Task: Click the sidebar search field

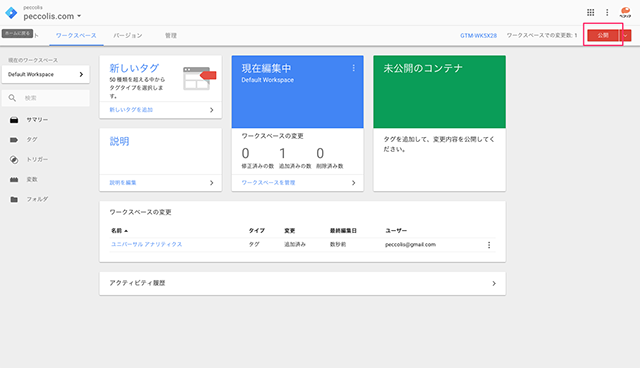Action: [x=45, y=98]
